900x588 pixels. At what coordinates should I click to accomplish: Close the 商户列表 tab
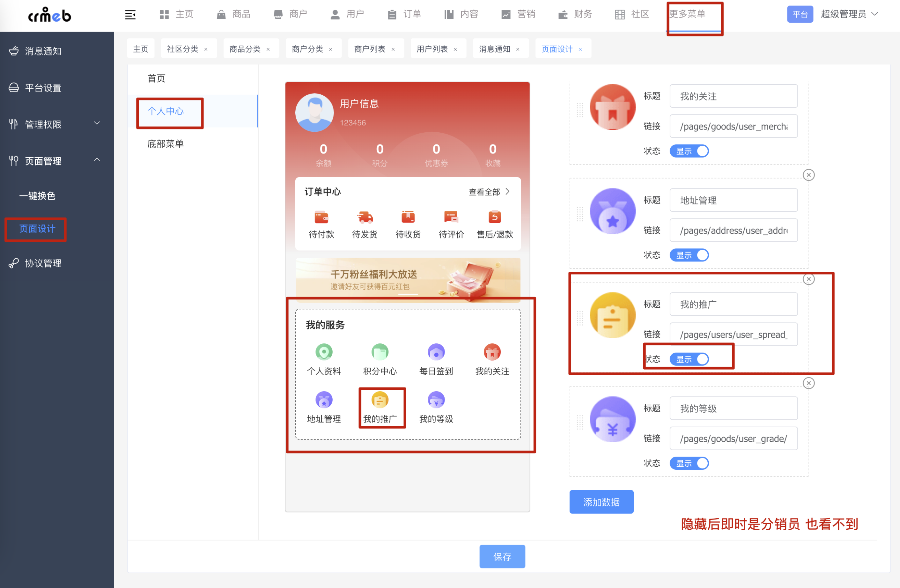[393, 49]
